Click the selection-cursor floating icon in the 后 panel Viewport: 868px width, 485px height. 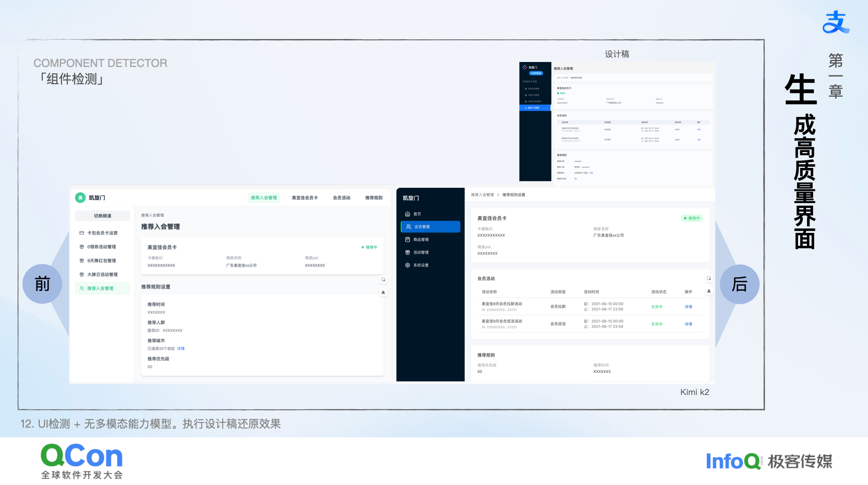(709, 279)
